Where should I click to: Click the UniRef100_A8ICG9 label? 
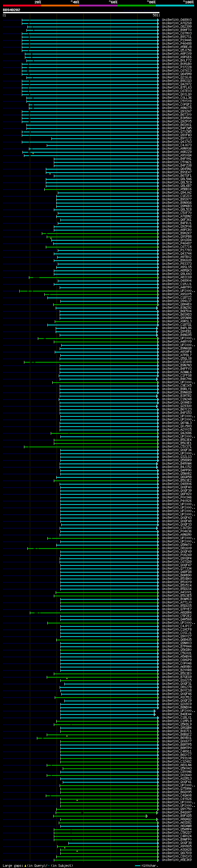pyautogui.click(x=176, y=277)
